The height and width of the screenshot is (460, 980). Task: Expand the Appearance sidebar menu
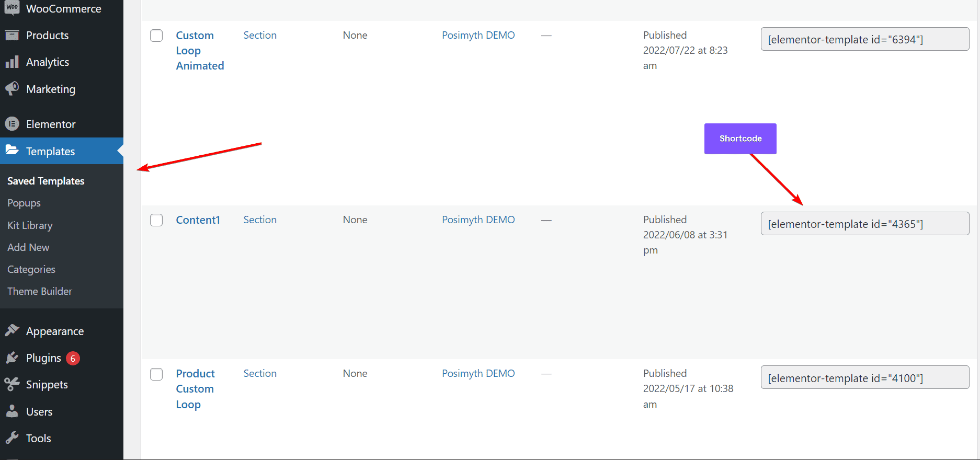55,330
